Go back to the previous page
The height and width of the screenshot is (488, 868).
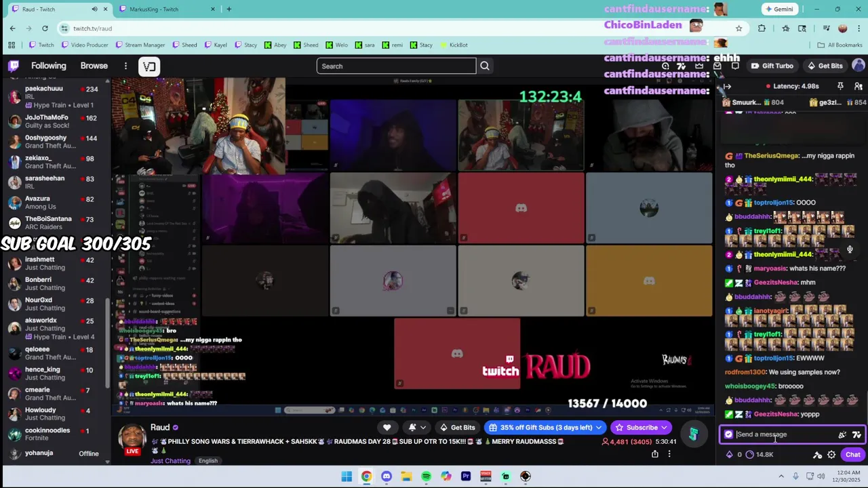coord(12,28)
